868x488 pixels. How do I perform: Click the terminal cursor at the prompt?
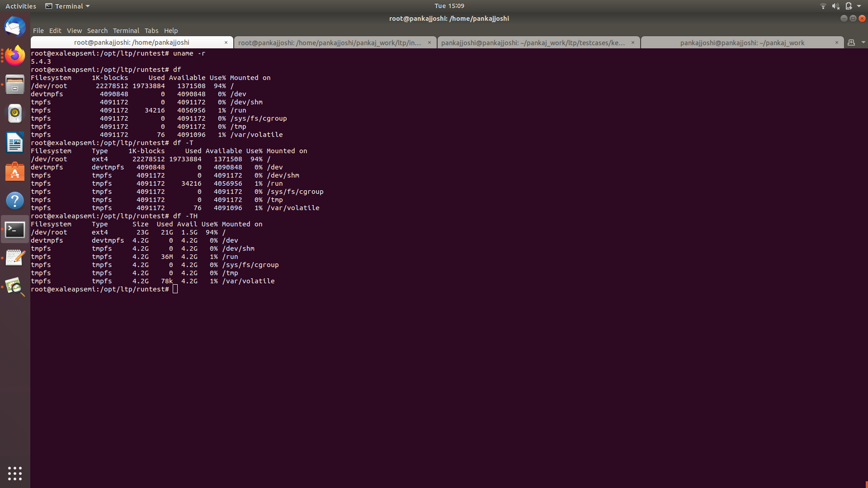point(175,289)
